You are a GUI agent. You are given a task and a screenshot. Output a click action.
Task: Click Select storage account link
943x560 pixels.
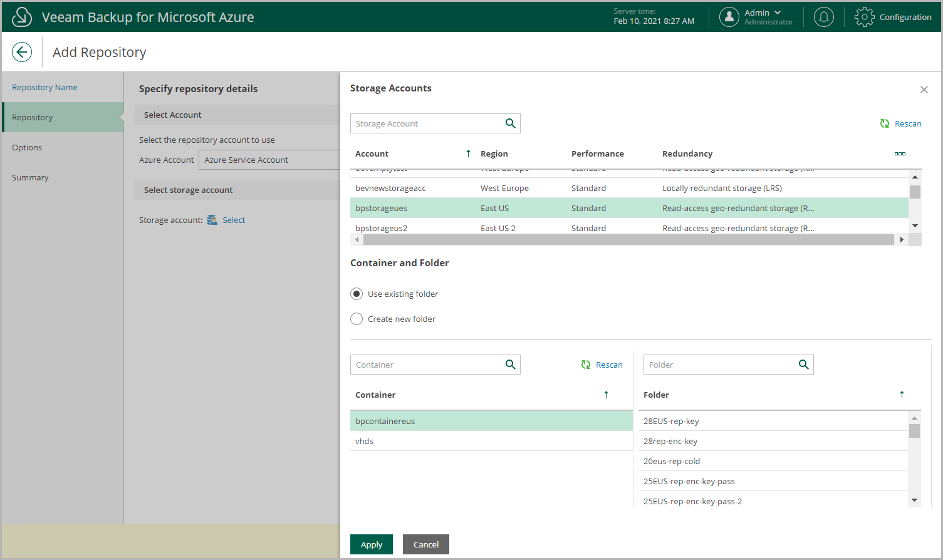pyautogui.click(x=234, y=220)
